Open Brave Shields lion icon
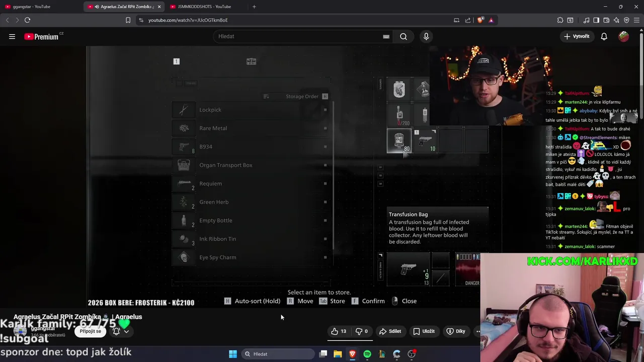The height and width of the screenshot is (362, 644). [x=480, y=20]
